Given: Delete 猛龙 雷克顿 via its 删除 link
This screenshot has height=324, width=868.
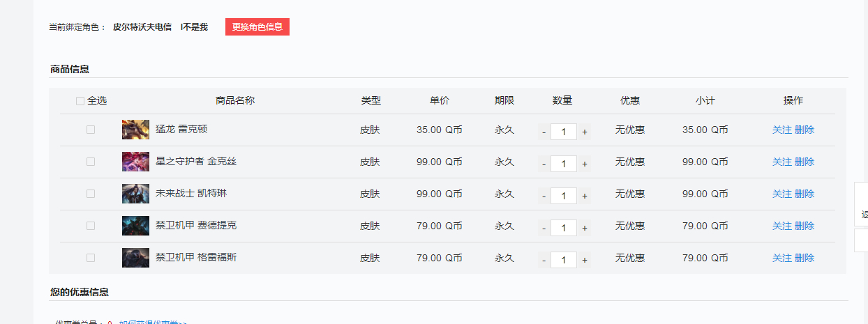Looking at the screenshot, I should pos(805,130).
